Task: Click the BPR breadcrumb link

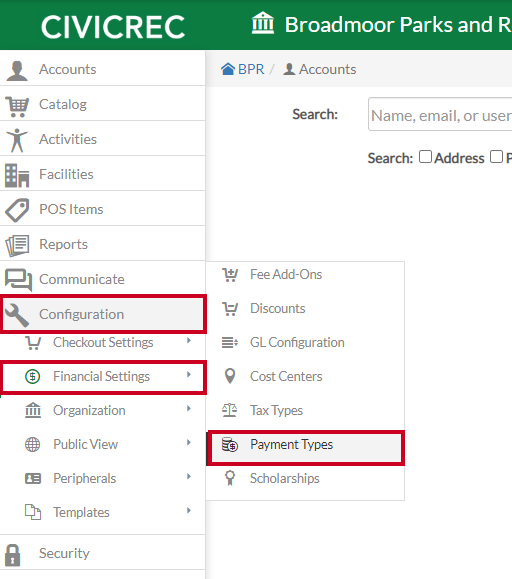Action: tap(251, 69)
